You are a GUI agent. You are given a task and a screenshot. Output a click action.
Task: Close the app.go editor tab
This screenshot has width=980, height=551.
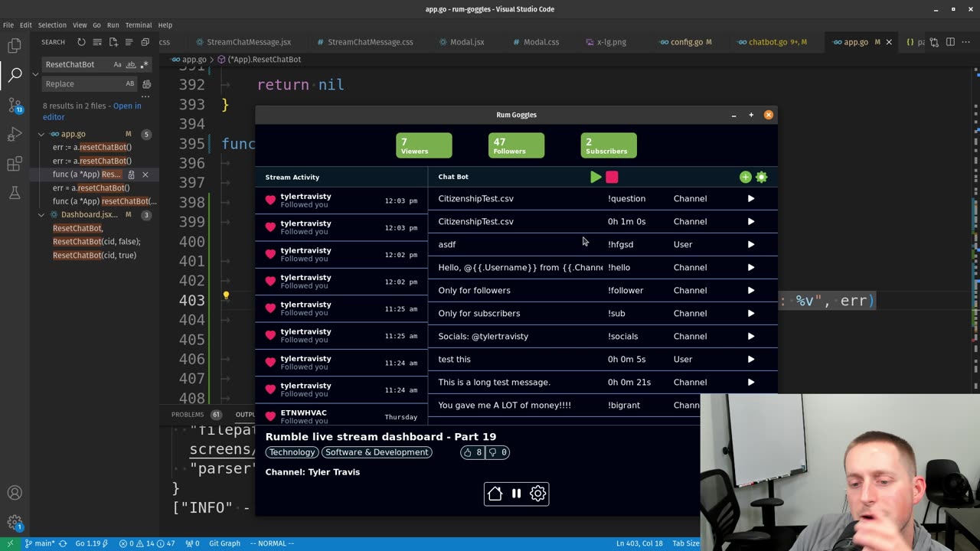click(889, 42)
